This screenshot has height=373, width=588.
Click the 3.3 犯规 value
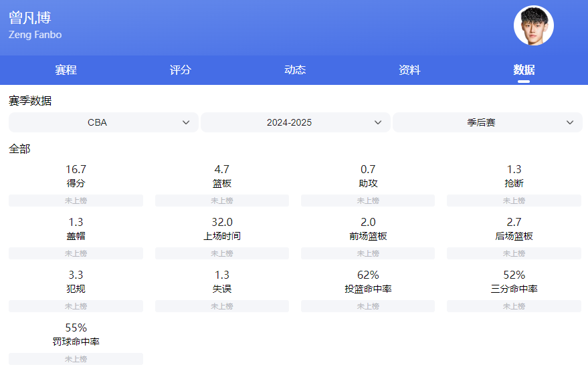click(76, 275)
